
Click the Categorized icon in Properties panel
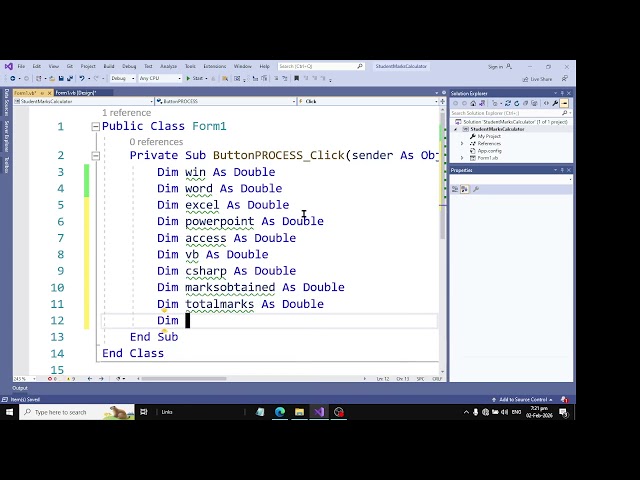point(455,189)
